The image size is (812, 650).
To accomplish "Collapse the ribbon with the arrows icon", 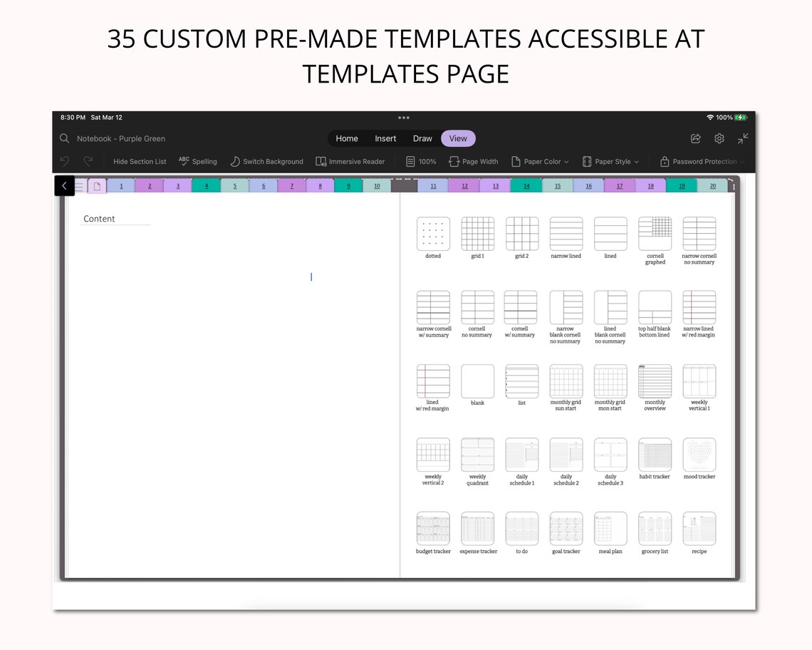I will (741, 138).
